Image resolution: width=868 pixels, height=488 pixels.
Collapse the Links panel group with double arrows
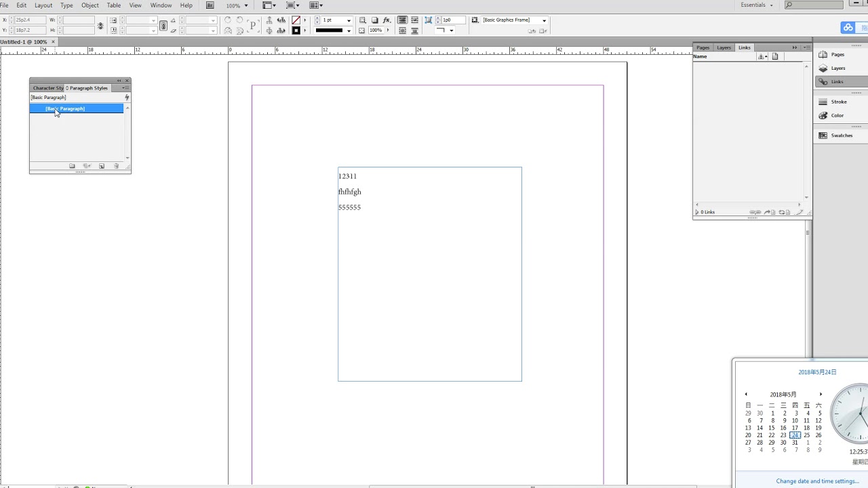click(795, 47)
